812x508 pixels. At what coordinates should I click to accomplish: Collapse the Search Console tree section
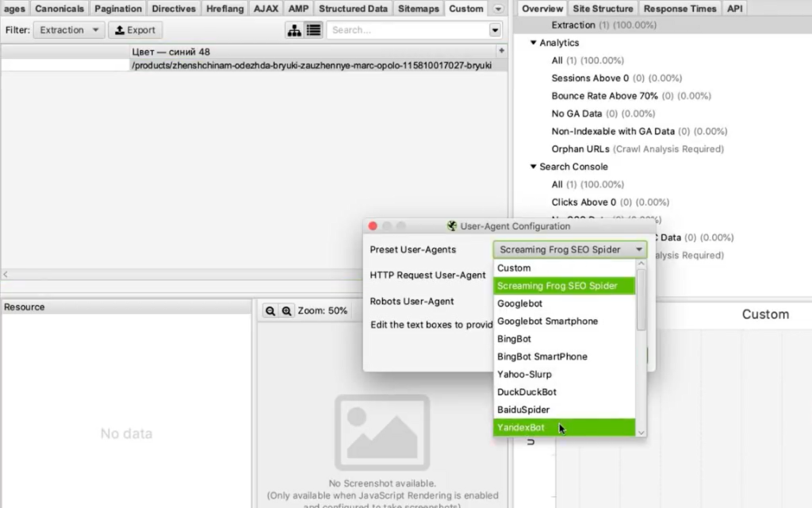[534, 167]
